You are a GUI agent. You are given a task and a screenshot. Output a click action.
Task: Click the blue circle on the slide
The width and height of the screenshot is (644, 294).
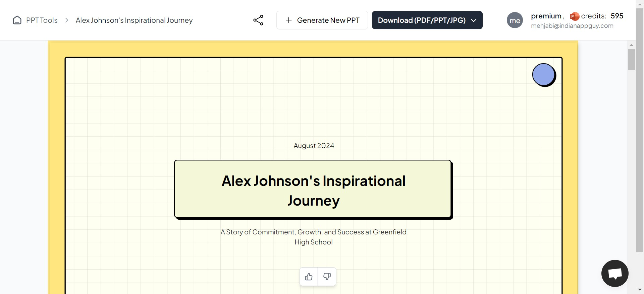544,75
